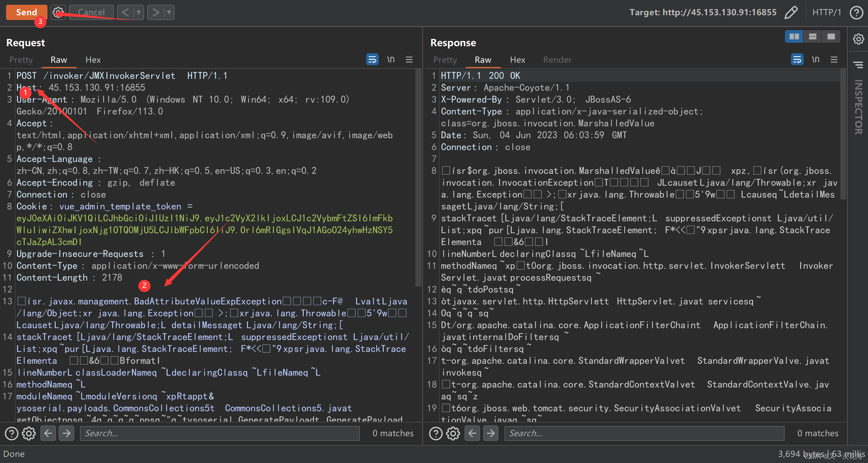Select combined tabbed layout view
Screen dimensions: 868x463
tap(831, 36)
